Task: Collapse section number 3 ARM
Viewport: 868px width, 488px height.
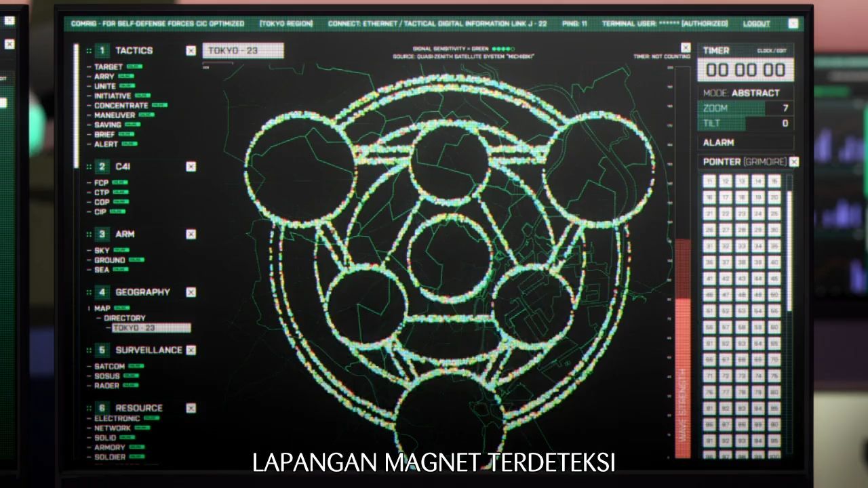Action: tap(102, 235)
